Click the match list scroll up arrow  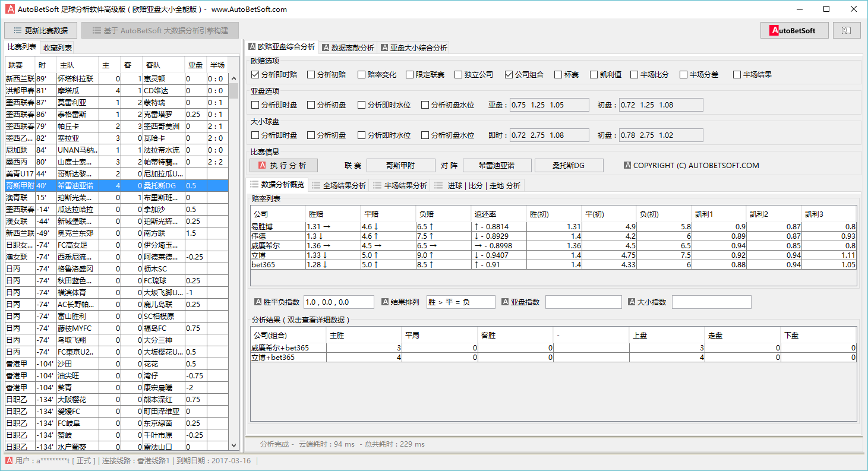[x=233, y=77]
